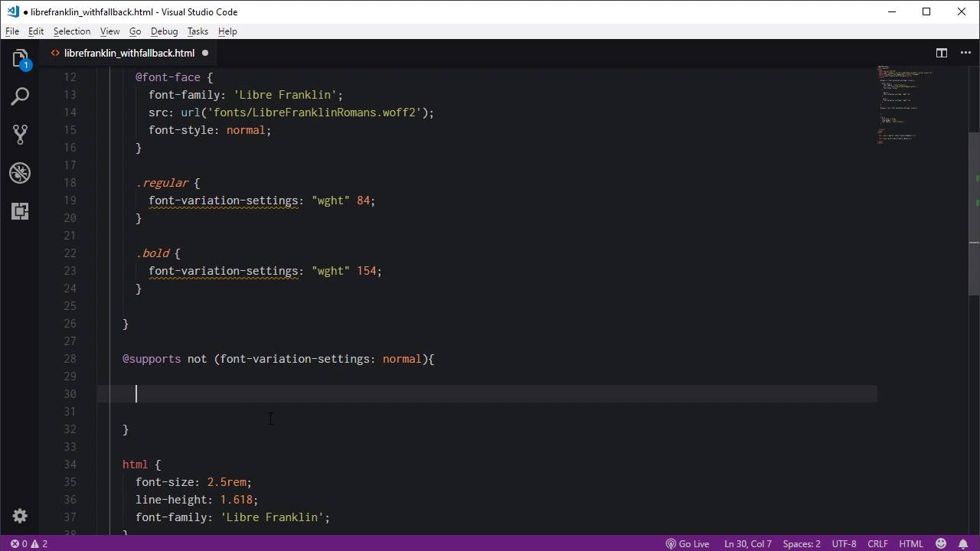Viewport: 980px width, 551px height.
Task: Open the Search view in activity bar
Action: (20, 96)
